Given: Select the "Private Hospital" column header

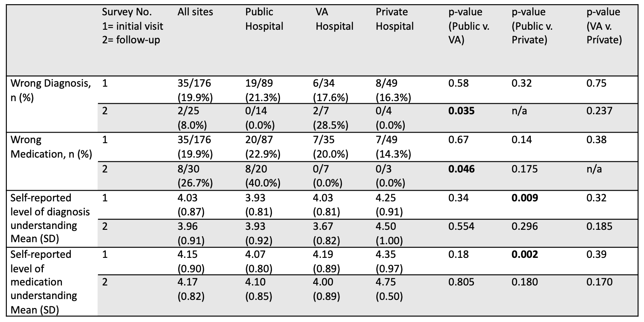Looking at the screenshot, I should coord(395,19).
